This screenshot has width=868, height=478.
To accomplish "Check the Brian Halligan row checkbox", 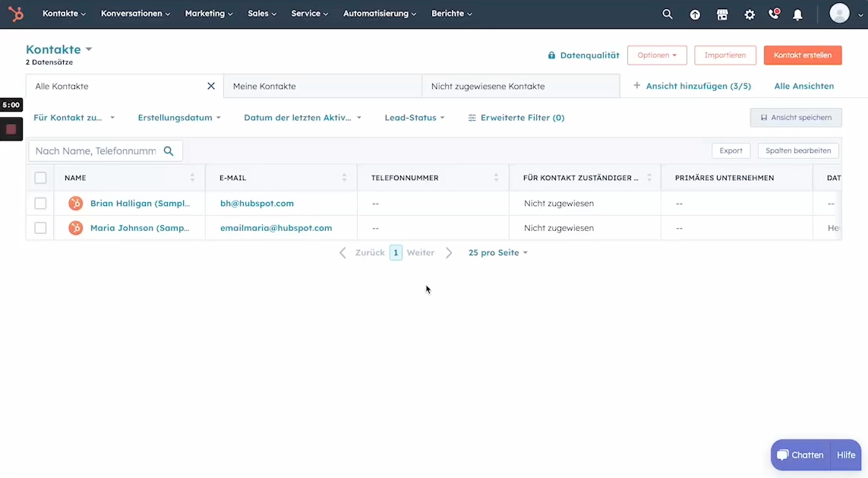I will click(40, 203).
